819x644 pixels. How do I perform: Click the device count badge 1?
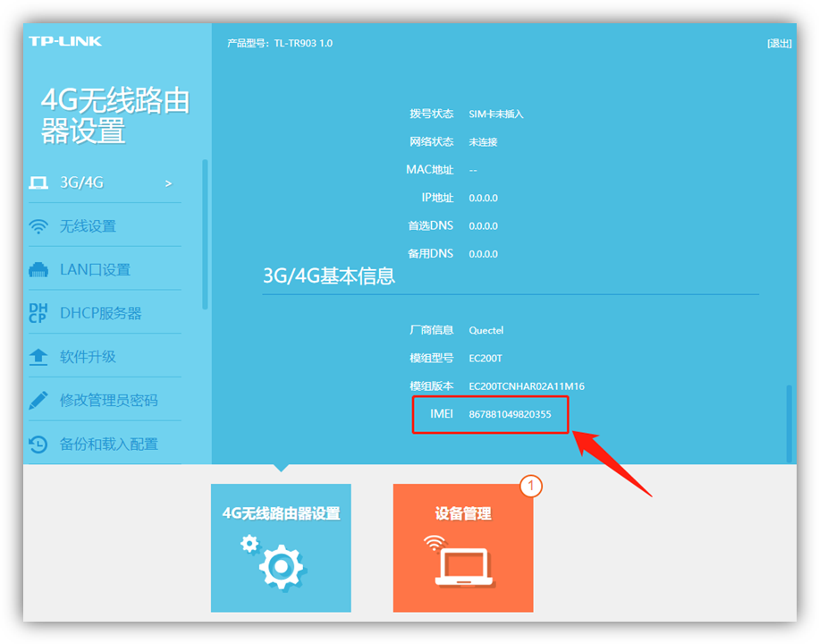(531, 487)
